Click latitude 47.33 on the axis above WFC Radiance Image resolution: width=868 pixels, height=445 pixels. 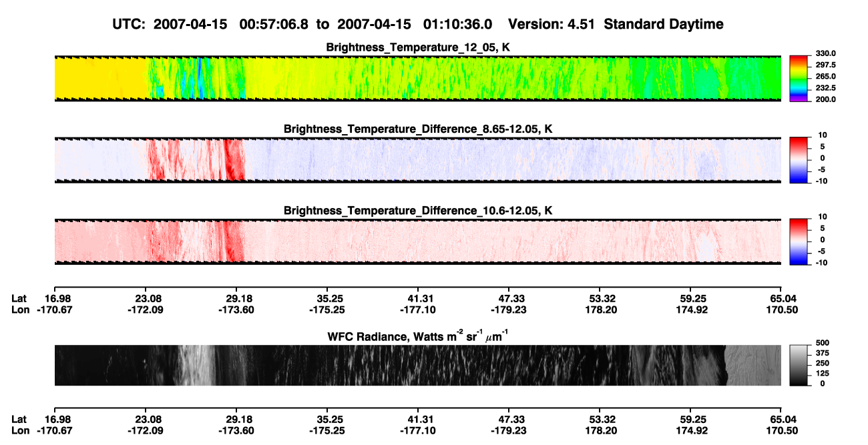click(x=512, y=298)
